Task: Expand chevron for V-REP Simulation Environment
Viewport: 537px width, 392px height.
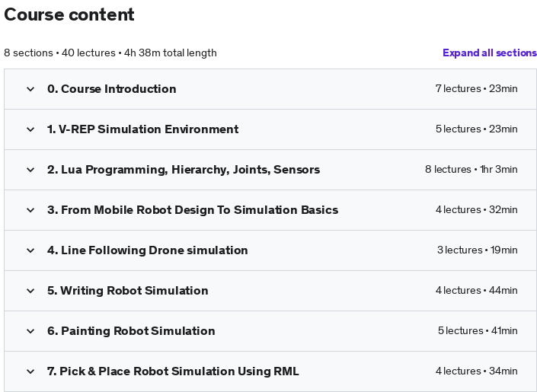Action: click(30, 129)
